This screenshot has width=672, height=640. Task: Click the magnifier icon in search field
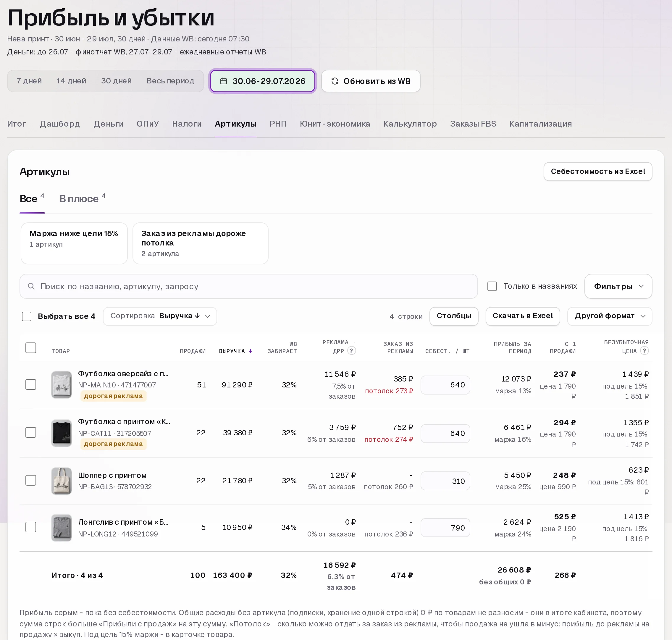31,286
